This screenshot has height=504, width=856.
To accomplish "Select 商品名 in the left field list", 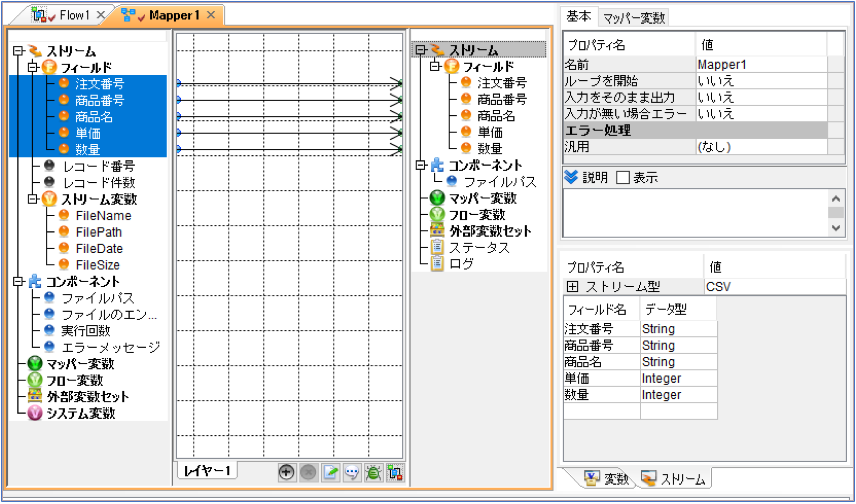I will (94, 117).
